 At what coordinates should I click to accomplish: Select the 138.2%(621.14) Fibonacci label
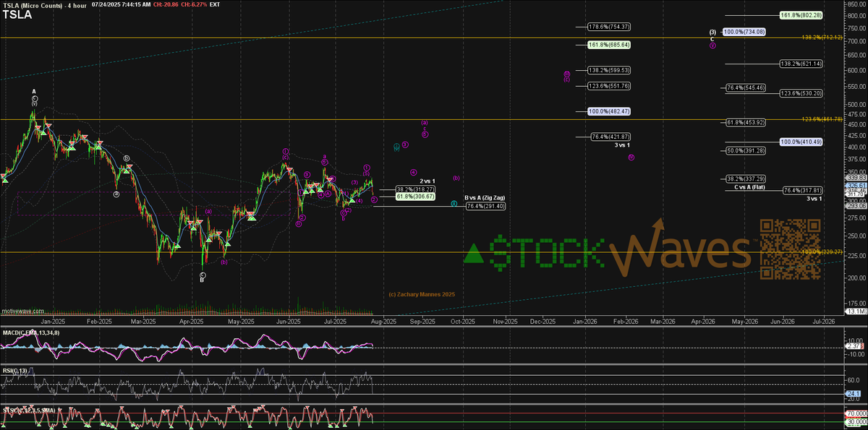point(801,64)
